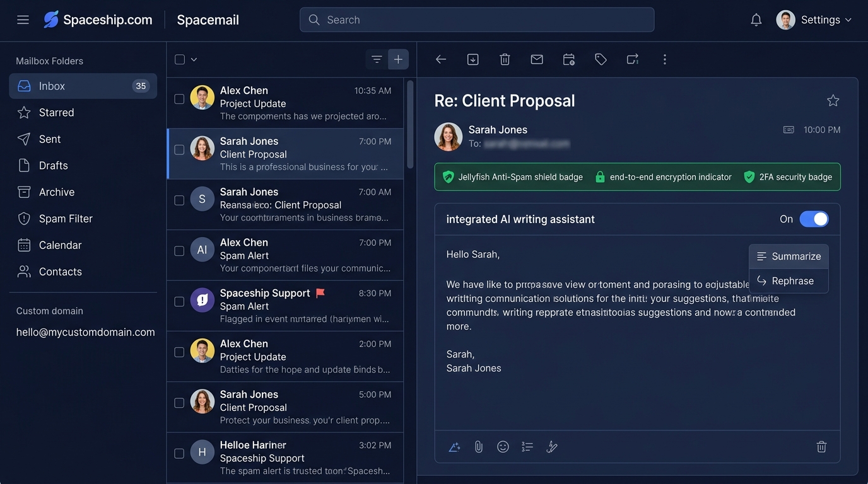Choose Rephrase from AI menu
868x484 pixels.
[789, 281]
